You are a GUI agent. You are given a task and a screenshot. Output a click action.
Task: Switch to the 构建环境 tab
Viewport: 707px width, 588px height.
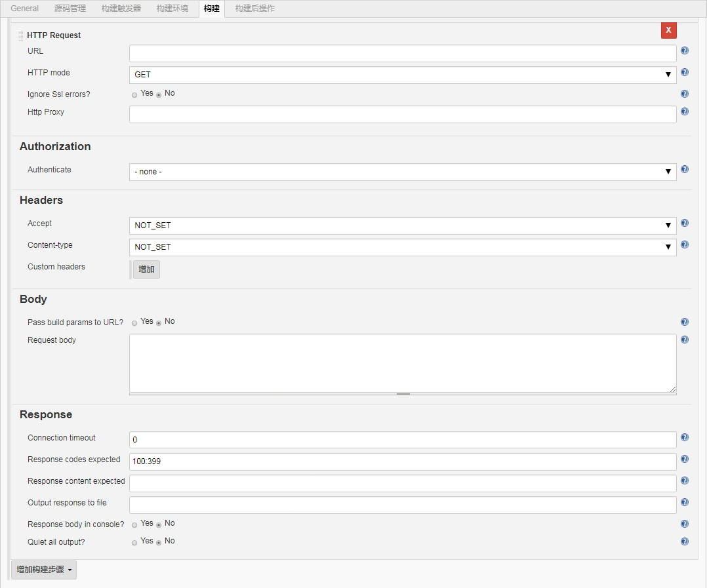[172, 8]
